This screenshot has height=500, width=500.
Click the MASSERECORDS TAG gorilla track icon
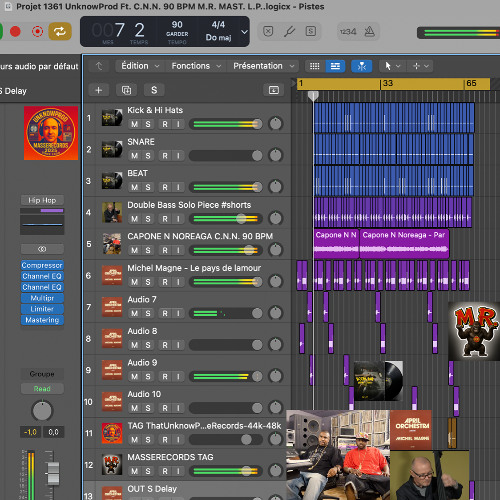point(112,465)
